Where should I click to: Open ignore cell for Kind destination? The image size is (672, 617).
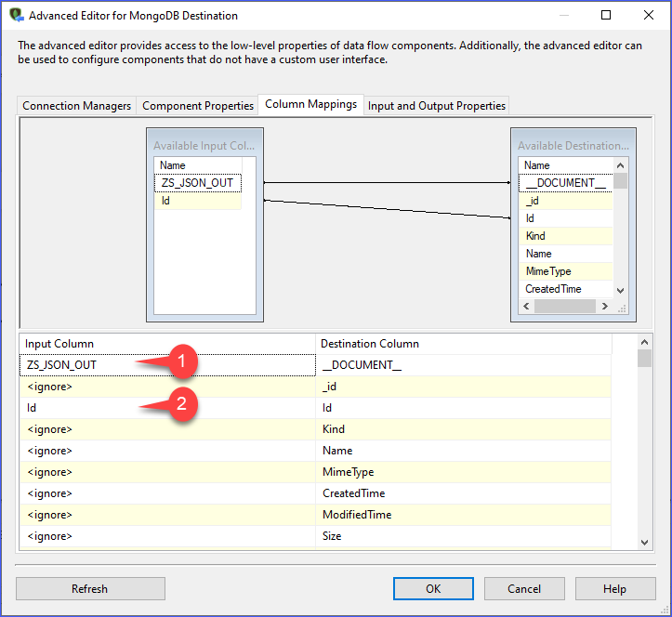(167, 429)
